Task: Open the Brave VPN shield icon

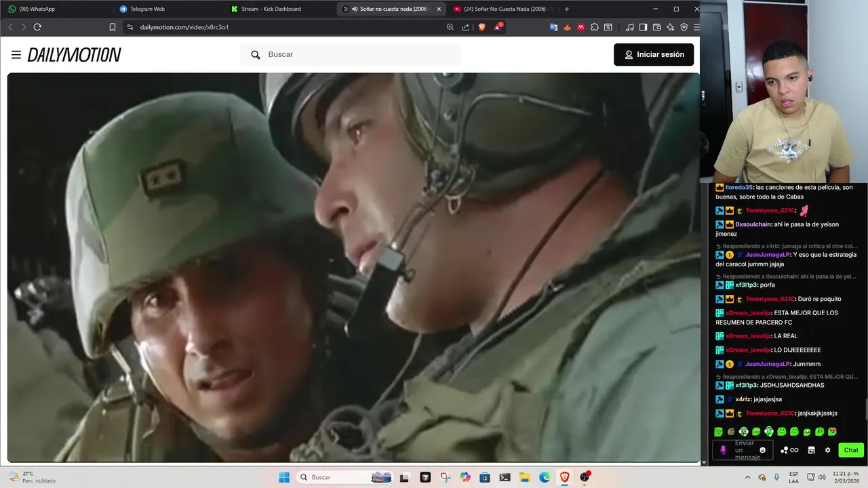Action: (684, 27)
